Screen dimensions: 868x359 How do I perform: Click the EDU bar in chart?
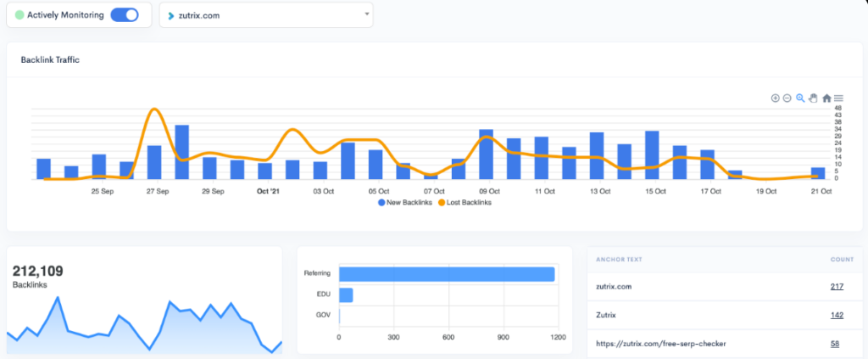click(346, 294)
